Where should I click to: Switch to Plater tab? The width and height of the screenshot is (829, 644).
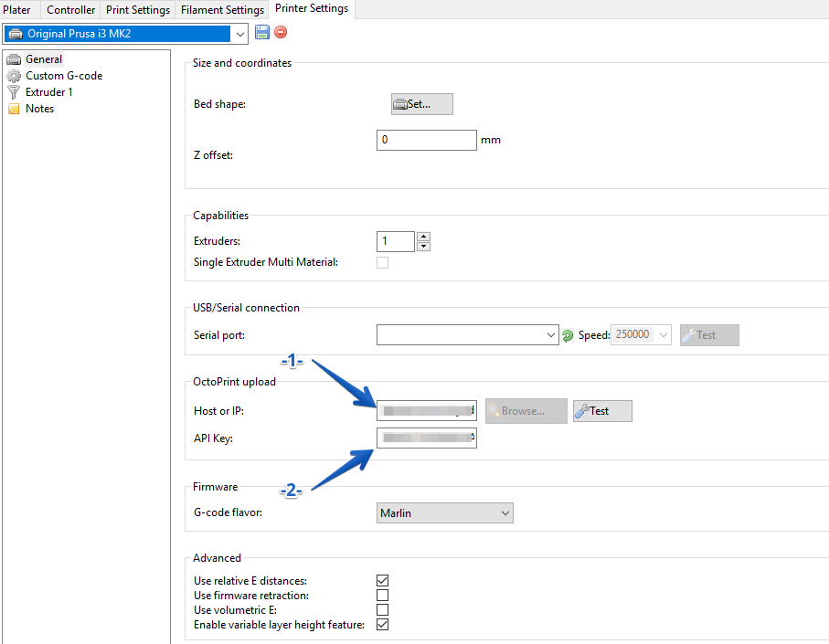tap(17, 9)
